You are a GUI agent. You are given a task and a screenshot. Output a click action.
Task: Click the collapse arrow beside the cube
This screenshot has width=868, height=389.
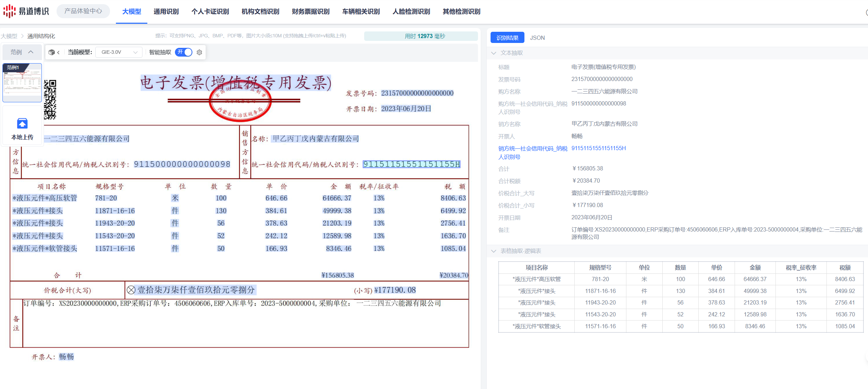58,52
